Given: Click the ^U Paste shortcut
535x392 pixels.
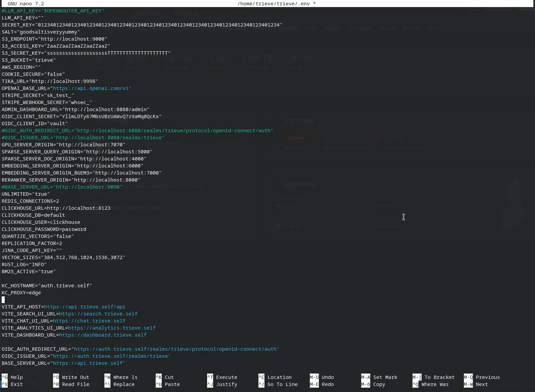Looking at the screenshot, I should point(168,384).
